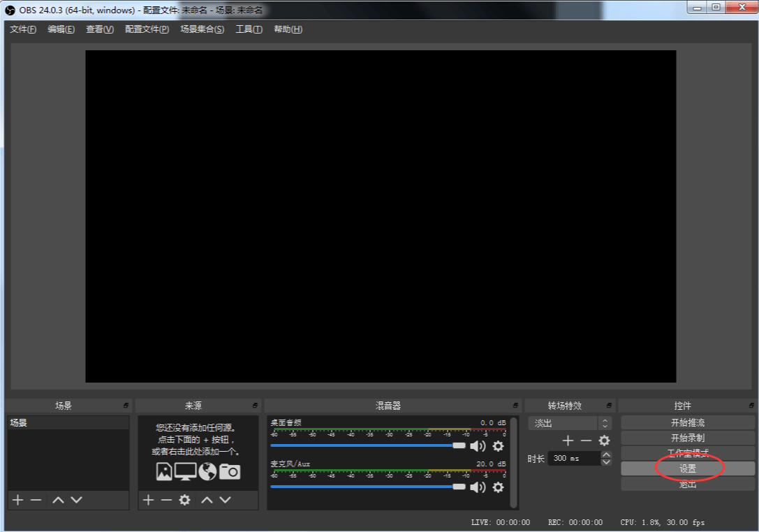Add a new source with plus icon
Screen dimensions: 759x532
click(148, 500)
